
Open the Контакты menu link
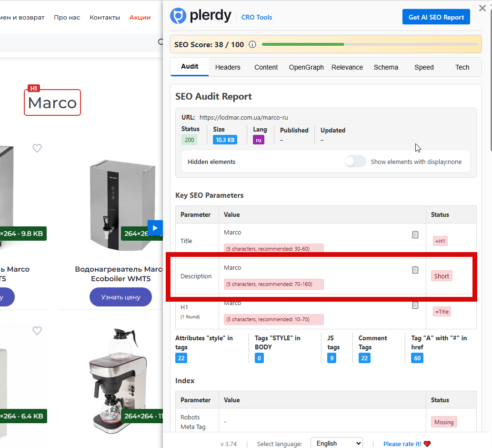click(x=105, y=17)
